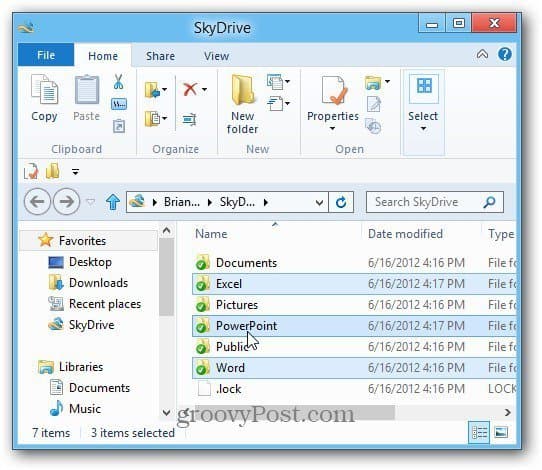This screenshot has width=542, height=470.
Task: Select the Pictures folder row
Action: pyautogui.click(x=354, y=305)
